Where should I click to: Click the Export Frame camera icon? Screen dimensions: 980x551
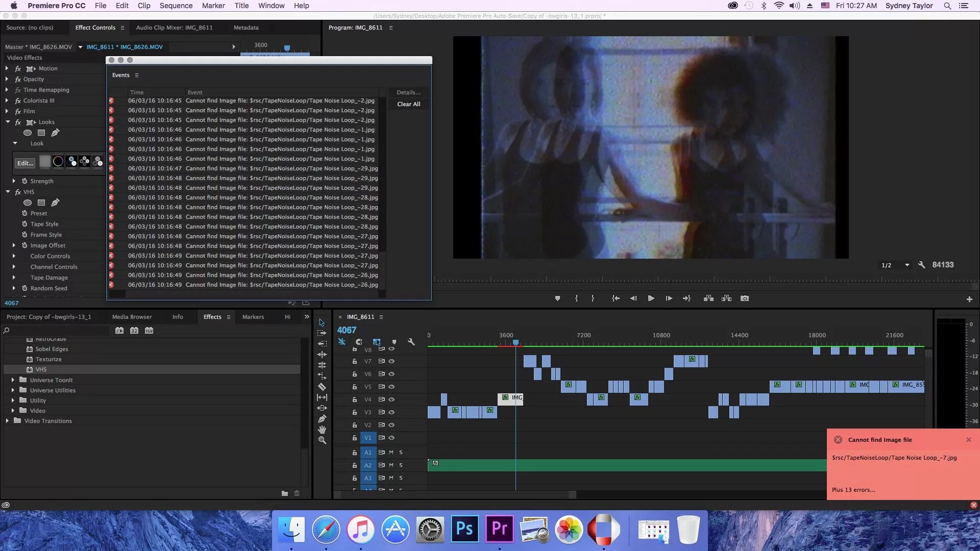click(745, 298)
